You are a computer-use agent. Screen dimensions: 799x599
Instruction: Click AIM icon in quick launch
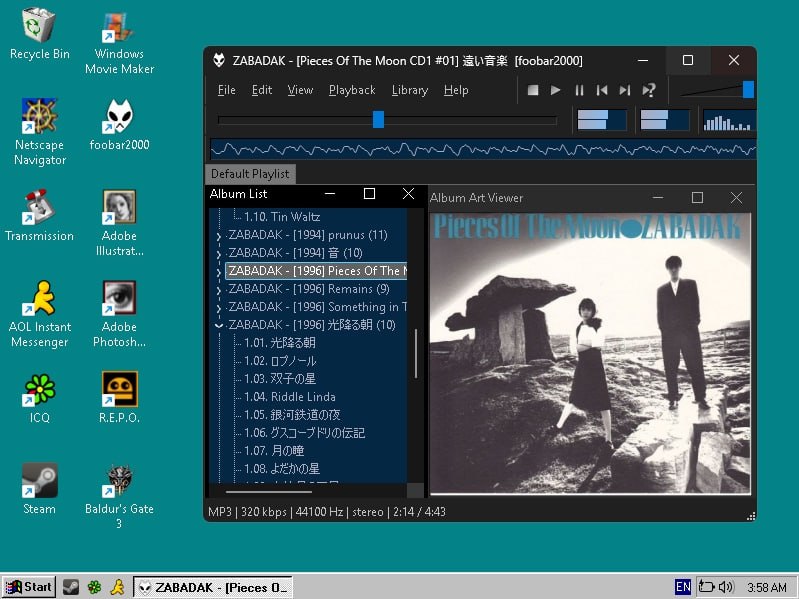118,587
